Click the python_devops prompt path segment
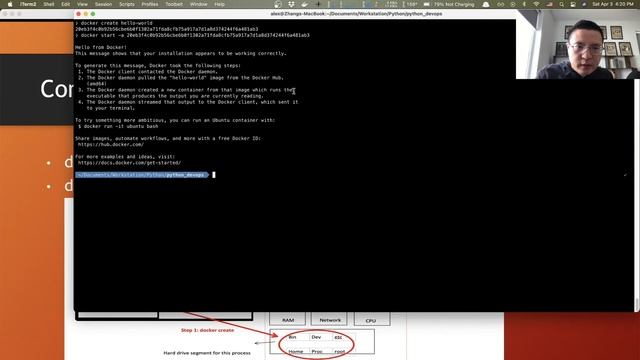The height and width of the screenshot is (360, 640). tap(185, 175)
